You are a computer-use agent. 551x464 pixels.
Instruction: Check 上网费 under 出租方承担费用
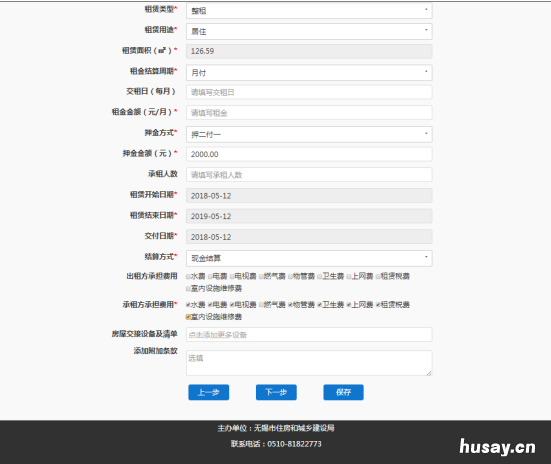point(349,277)
